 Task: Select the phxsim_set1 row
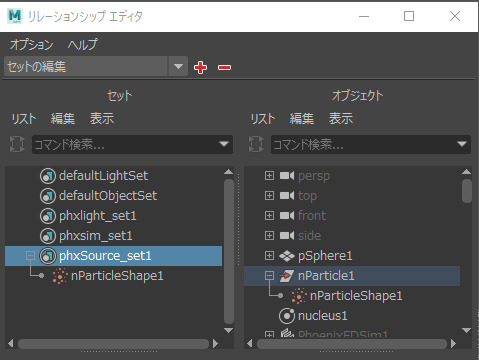[x=113, y=236]
